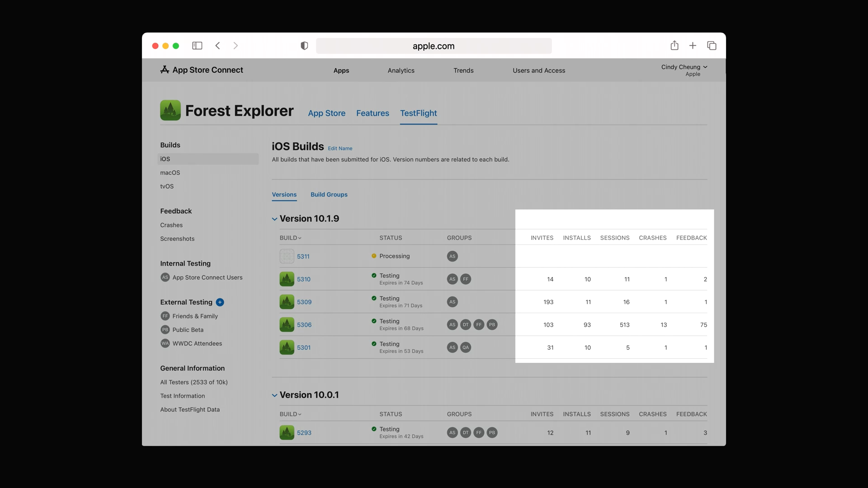Click the PB group badge on build 5306
Image resolution: width=868 pixels, height=488 pixels.
492,324
